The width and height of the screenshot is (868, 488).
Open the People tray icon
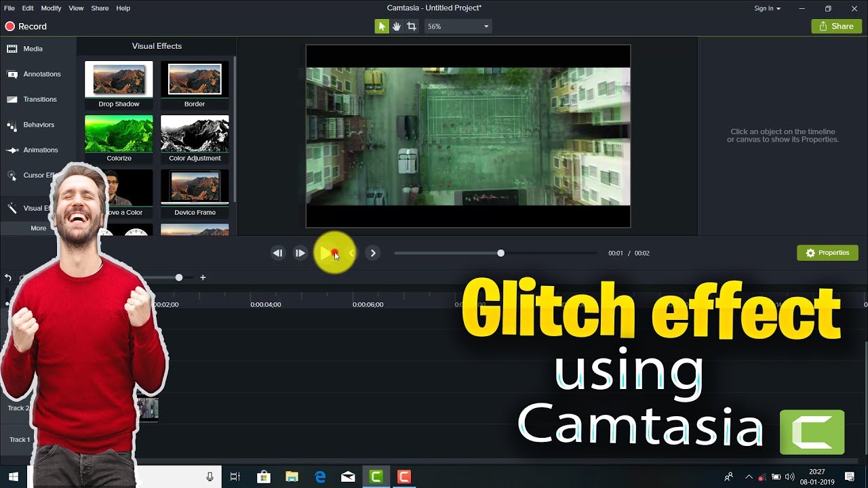[729, 477]
